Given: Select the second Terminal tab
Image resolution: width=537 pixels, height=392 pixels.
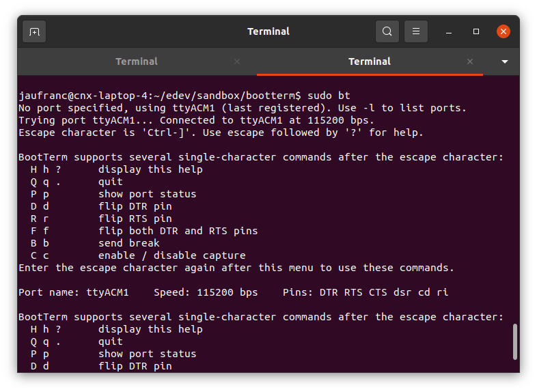Looking at the screenshot, I should (x=370, y=61).
